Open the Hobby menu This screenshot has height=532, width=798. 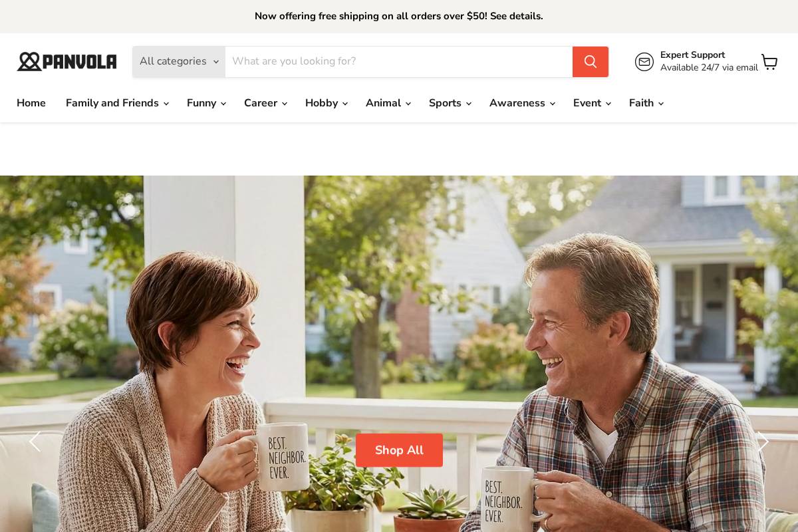(x=326, y=103)
